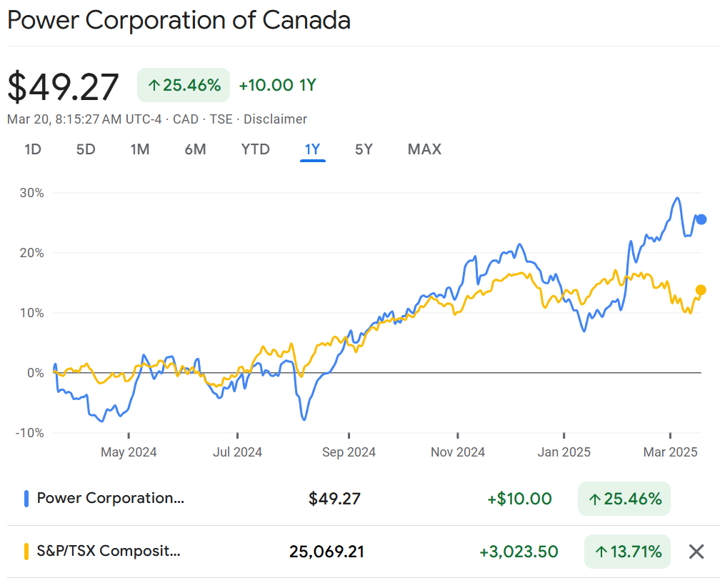Click the up arrow in the legend 25.46% badge
The width and height of the screenshot is (720, 588).
pyautogui.click(x=594, y=499)
